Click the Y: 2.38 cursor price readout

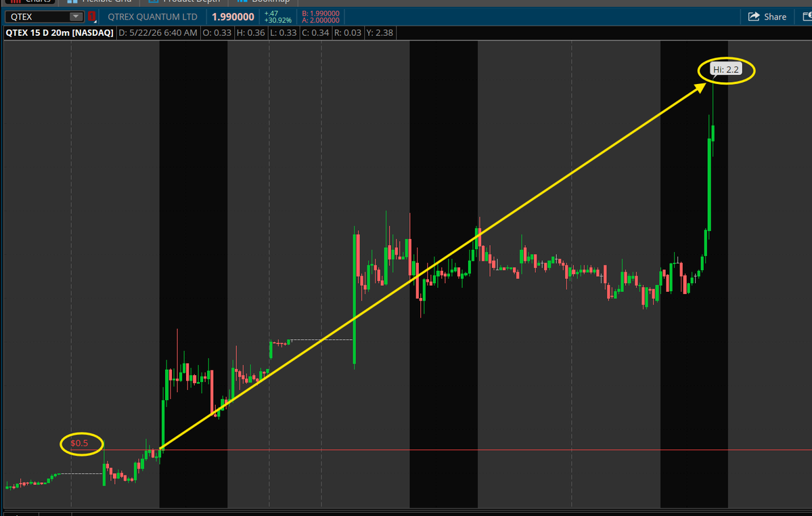click(379, 33)
